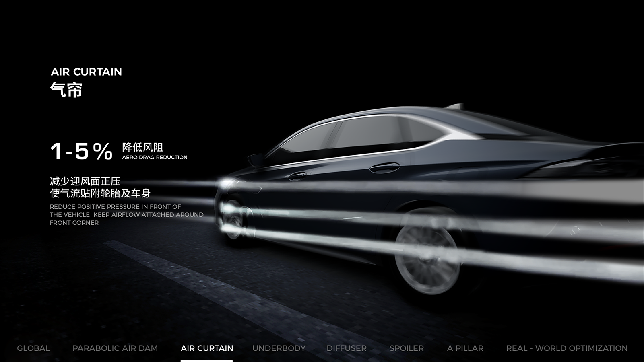Open the GLOBAL tab

(33, 348)
